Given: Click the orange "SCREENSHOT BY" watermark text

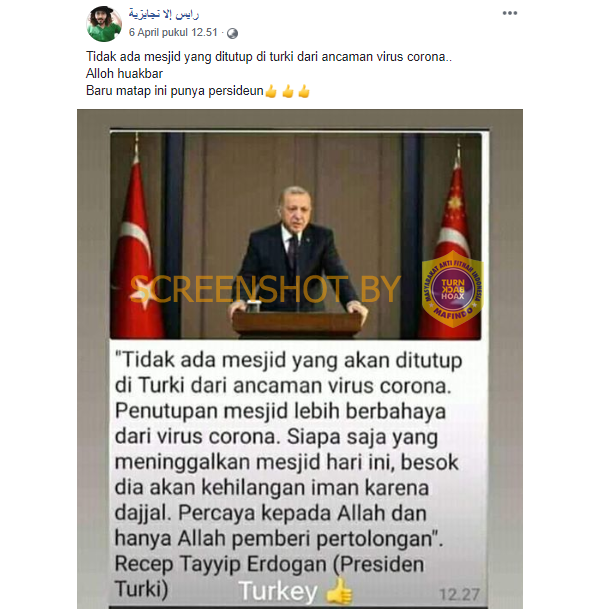Looking at the screenshot, I should [x=265, y=289].
